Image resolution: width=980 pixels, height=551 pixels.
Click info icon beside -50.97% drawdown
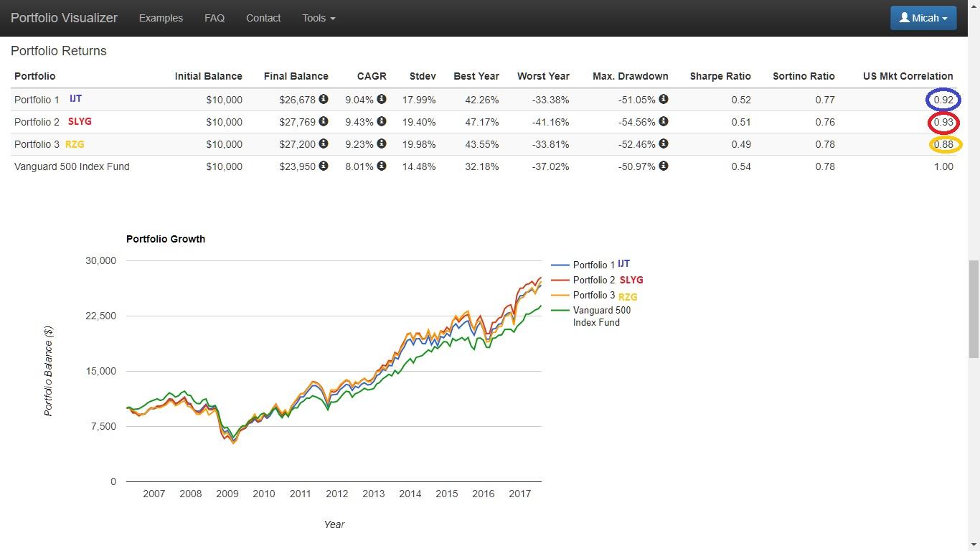pos(664,166)
